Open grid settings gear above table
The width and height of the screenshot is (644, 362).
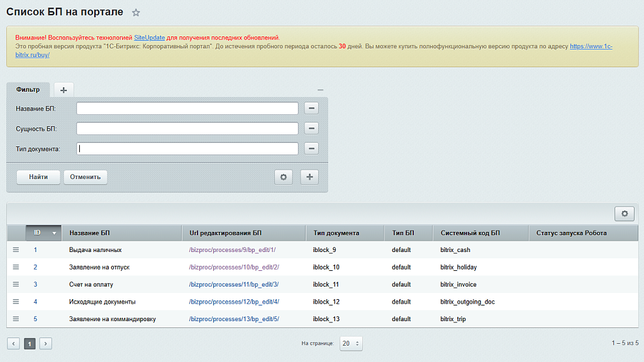[624, 214]
